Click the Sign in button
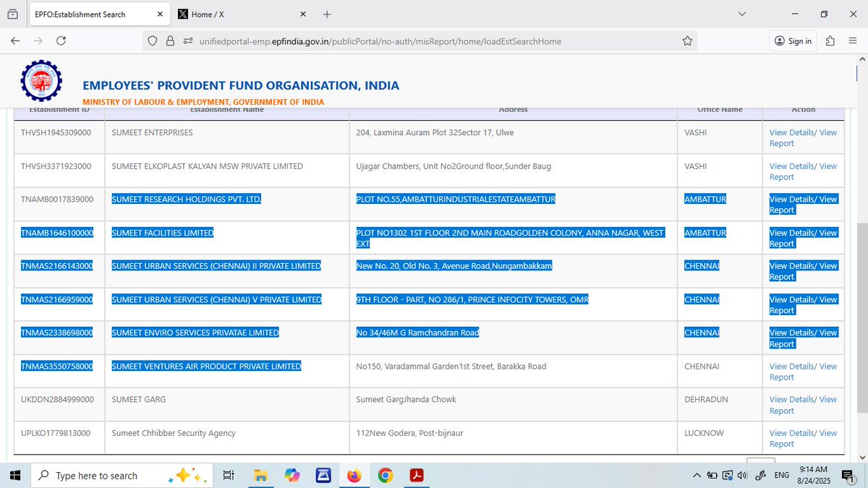Screen dimensions: 868x488 [793, 41]
